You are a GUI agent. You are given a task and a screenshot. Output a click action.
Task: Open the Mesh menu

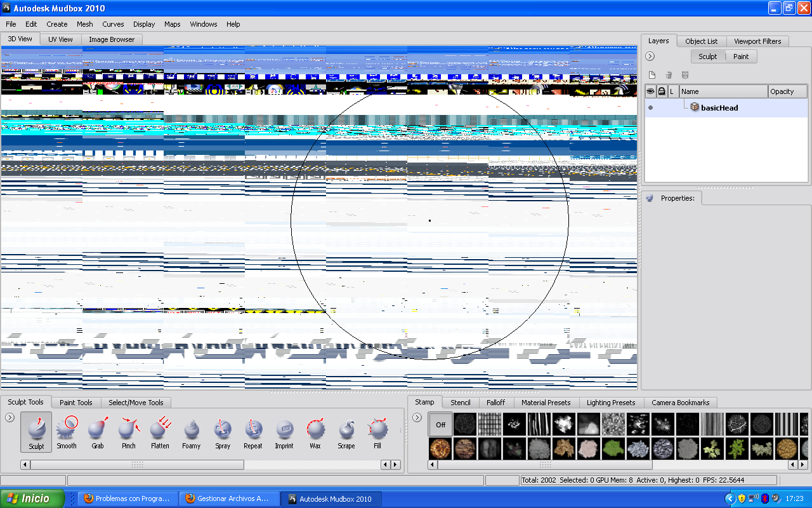[85, 24]
